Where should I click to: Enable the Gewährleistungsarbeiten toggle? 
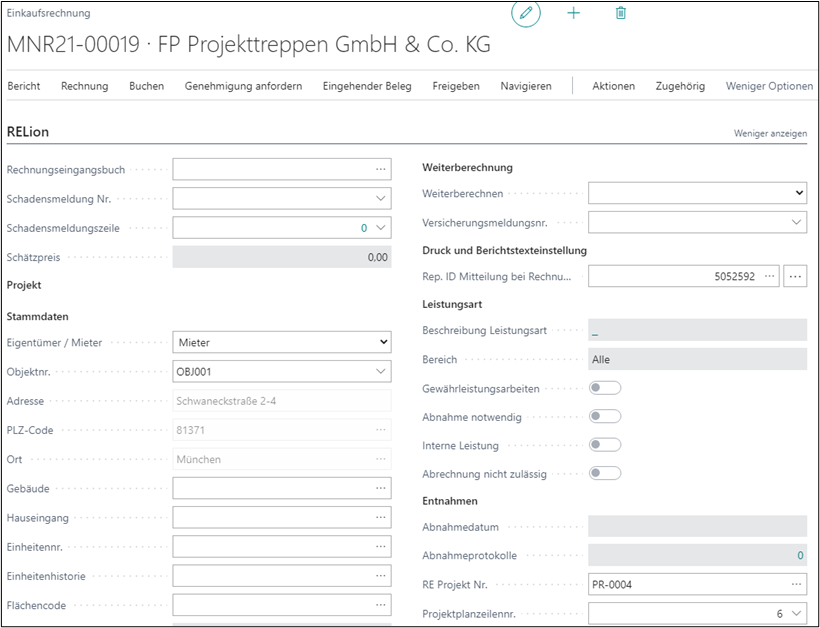(605, 388)
